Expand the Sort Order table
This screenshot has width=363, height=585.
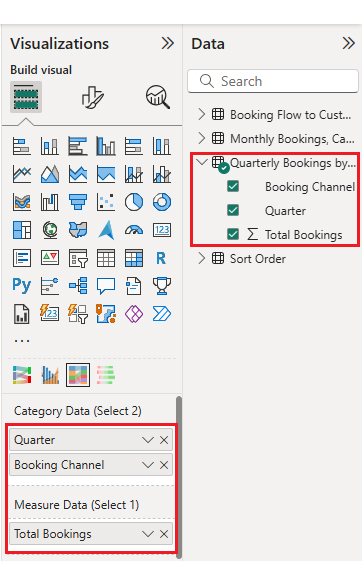pyautogui.click(x=201, y=258)
